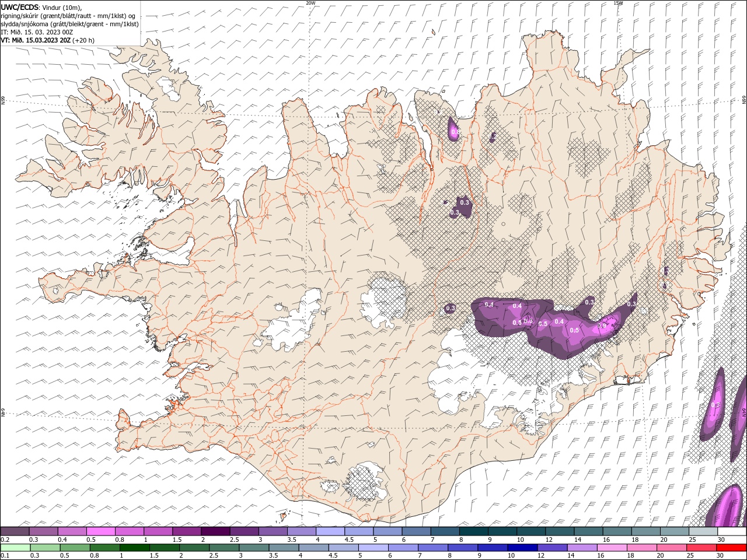747x560 pixels.
Task: Select the darkest purple snow swatch for 2–2.5
Action: tap(216, 531)
